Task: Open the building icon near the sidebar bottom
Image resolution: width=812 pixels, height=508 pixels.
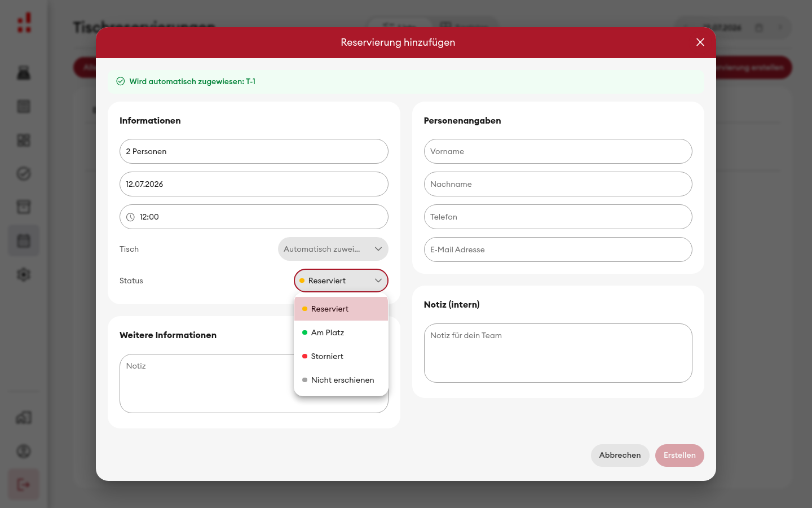Action: [x=24, y=418]
